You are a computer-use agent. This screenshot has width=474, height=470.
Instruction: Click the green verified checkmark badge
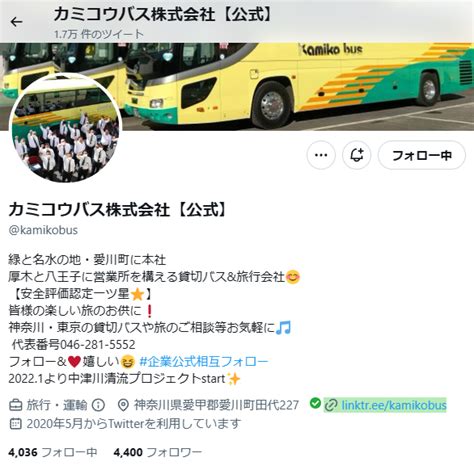[315, 403]
